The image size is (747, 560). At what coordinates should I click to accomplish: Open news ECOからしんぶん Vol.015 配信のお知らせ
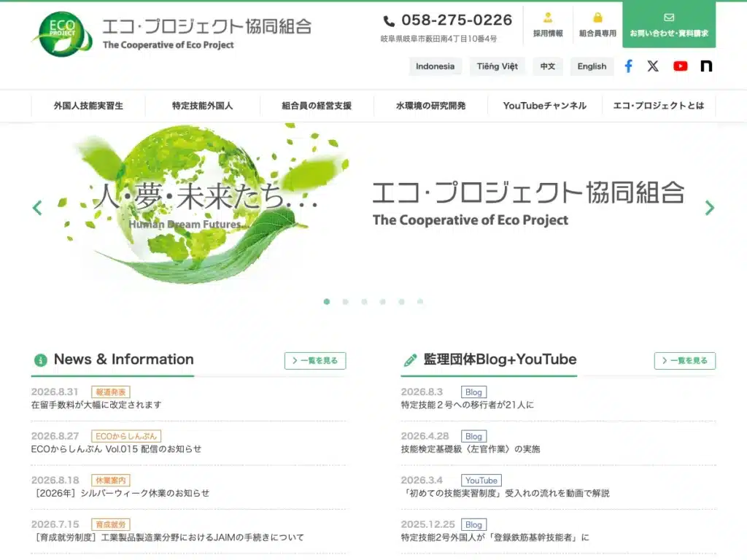pos(116,449)
